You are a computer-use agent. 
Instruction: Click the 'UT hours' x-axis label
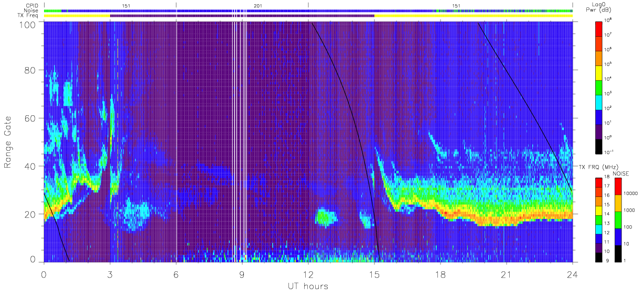click(308, 286)
